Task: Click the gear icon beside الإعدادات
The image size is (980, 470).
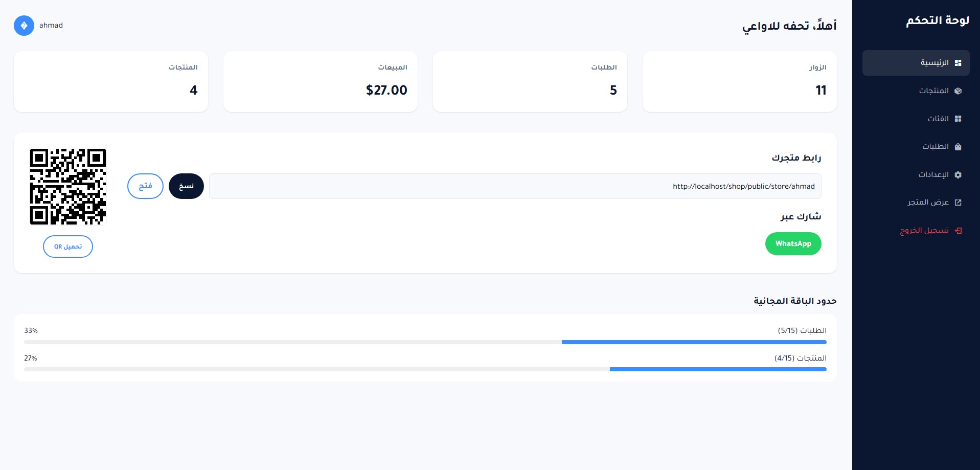Action: pos(958,175)
